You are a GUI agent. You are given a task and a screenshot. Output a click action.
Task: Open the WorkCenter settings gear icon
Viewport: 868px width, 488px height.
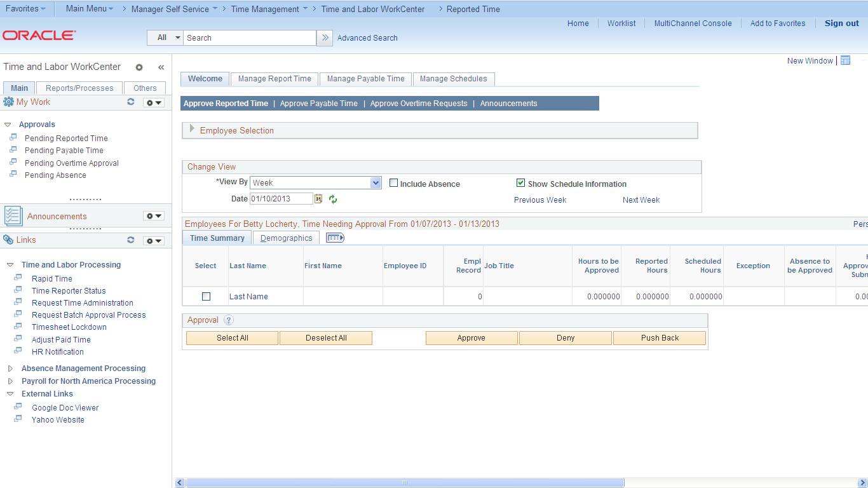point(139,67)
